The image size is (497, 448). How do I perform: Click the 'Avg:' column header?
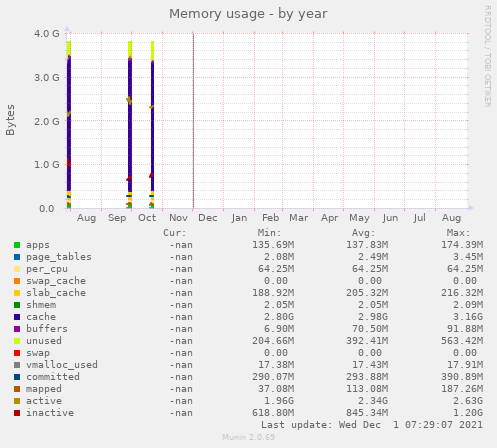coord(363,233)
